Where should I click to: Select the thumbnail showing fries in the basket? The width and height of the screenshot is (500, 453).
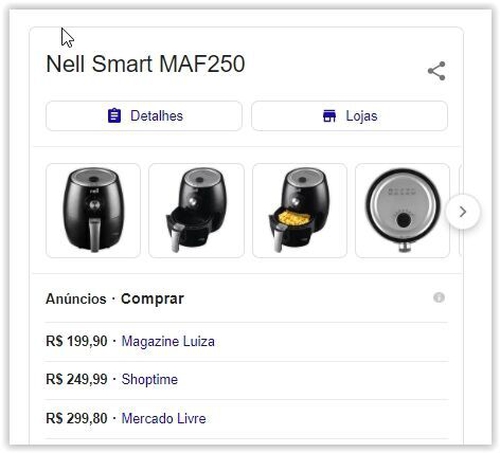300,211
